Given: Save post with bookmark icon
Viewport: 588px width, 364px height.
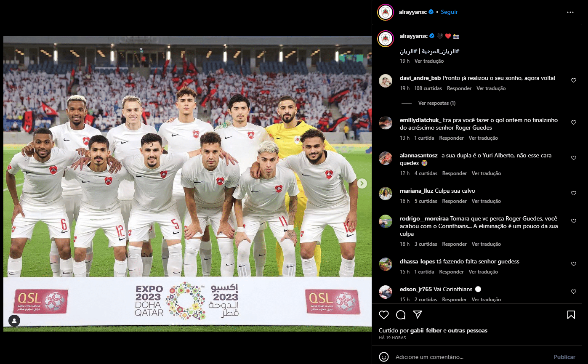Looking at the screenshot, I should (x=571, y=315).
